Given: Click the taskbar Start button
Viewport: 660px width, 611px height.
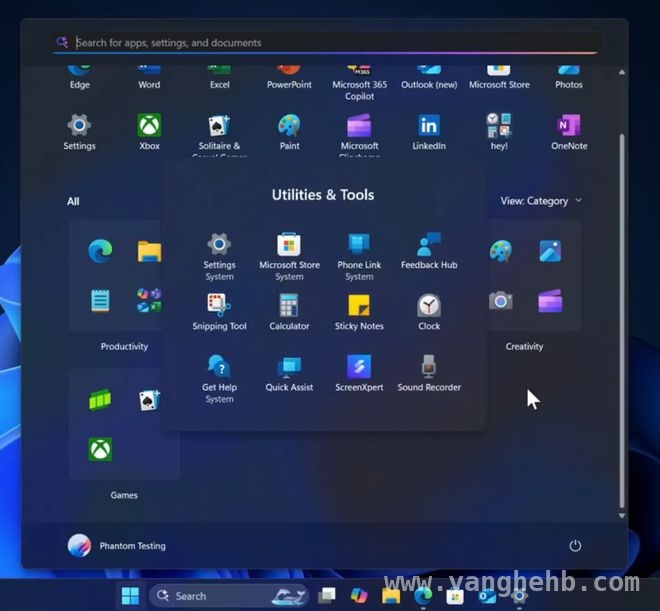Looking at the screenshot, I should tap(130, 595).
